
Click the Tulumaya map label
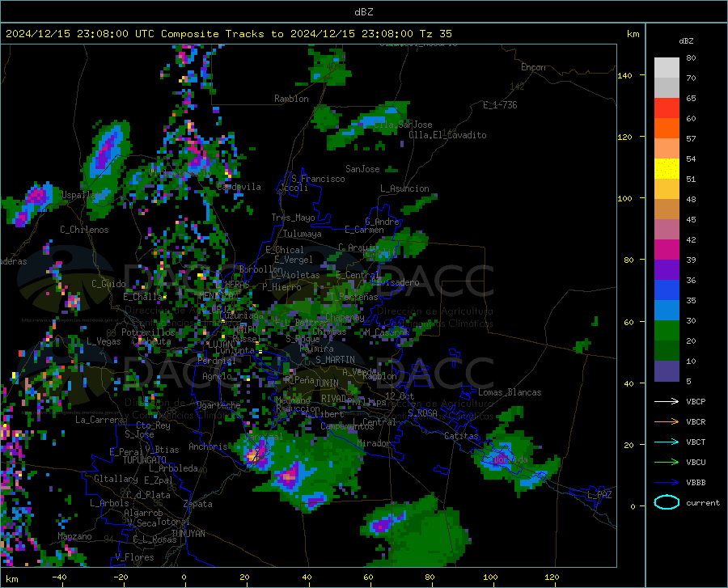(x=303, y=234)
